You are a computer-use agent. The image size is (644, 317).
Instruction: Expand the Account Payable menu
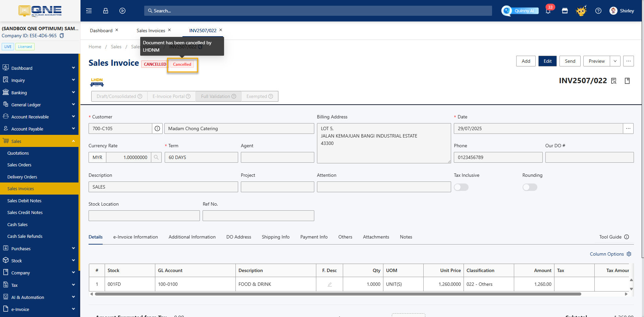(x=39, y=129)
